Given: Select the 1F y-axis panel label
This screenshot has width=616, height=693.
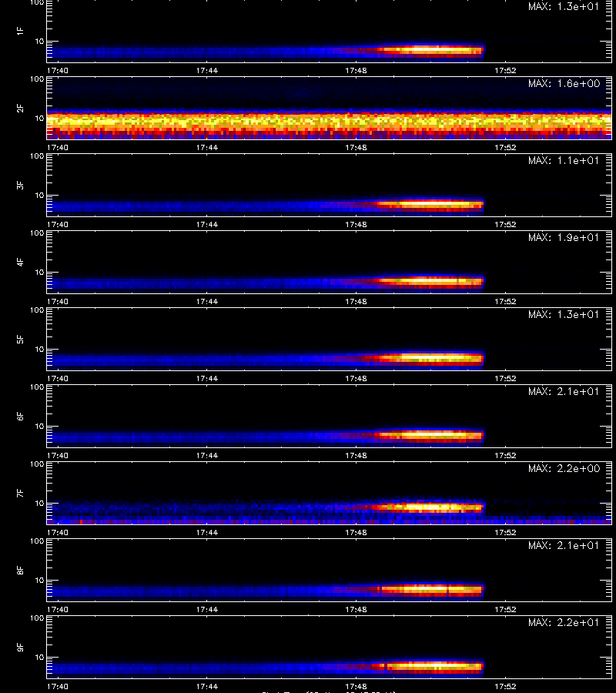Looking at the screenshot, I should tap(20, 31).
